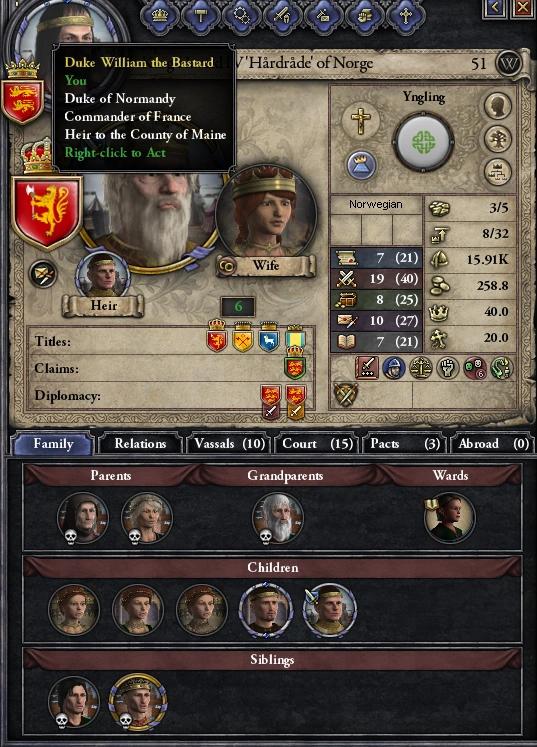Click the bearded grandparent portrait
This screenshot has height=747, width=537.
click(x=277, y=518)
